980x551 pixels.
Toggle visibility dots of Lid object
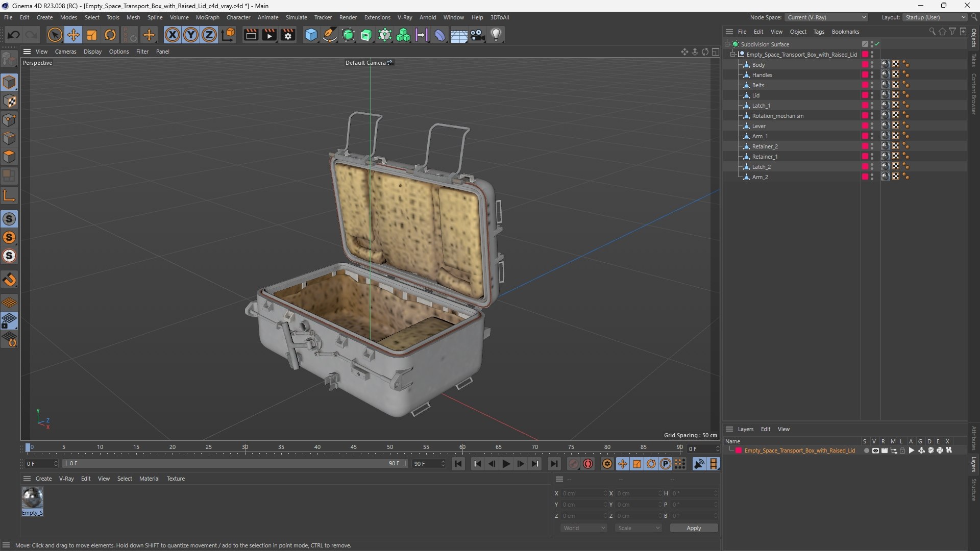[872, 95]
